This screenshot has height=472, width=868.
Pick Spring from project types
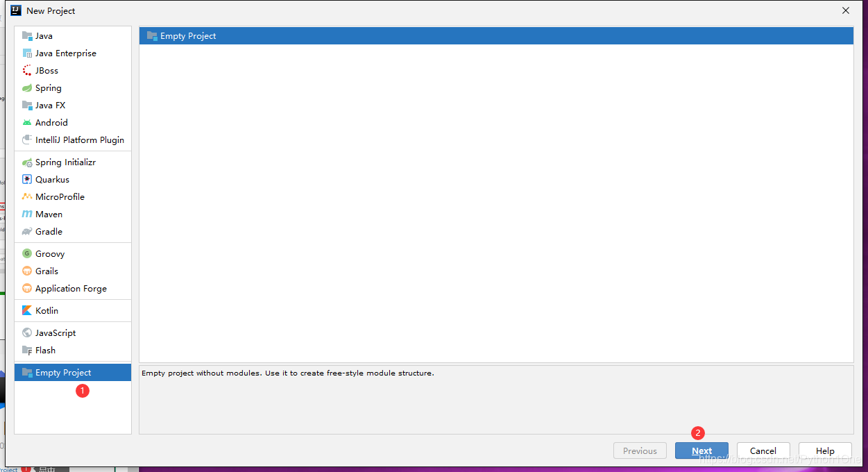click(x=73, y=88)
